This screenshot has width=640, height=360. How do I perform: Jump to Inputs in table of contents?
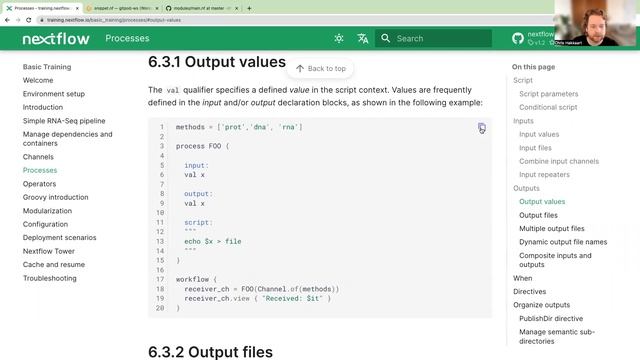pos(523,121)
